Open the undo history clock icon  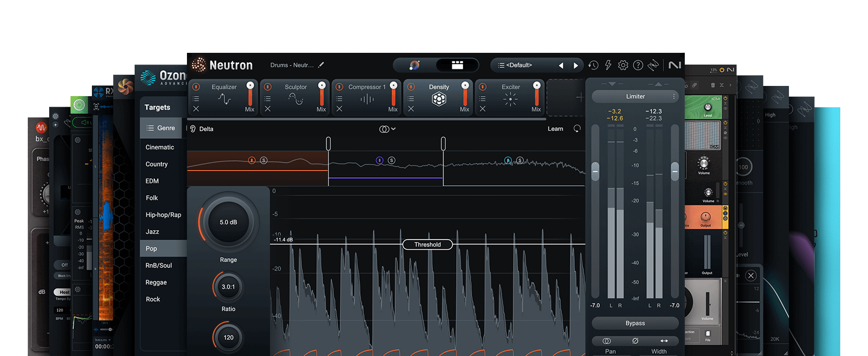coord(593,65)
